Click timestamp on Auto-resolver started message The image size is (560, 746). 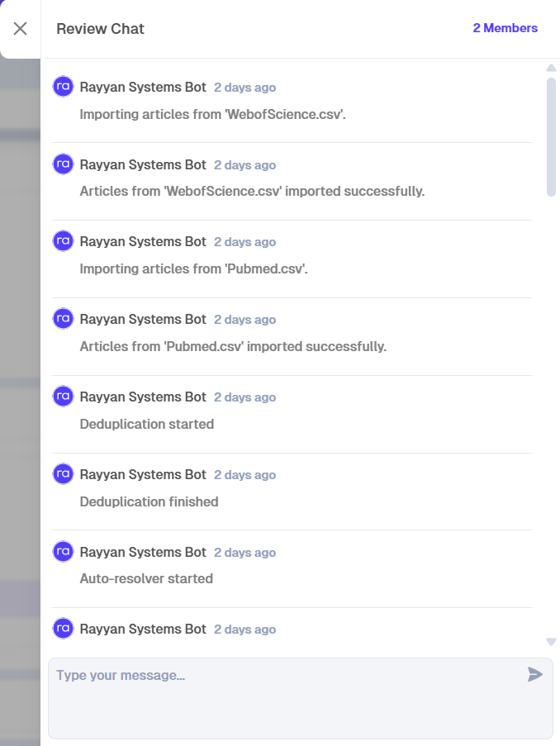point(244,553)
